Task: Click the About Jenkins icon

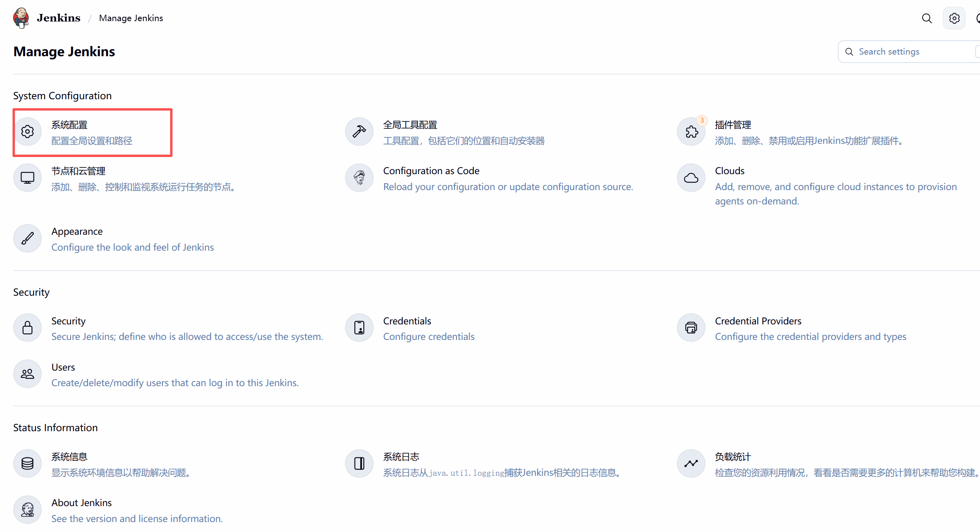Action: tap(27, 510)
